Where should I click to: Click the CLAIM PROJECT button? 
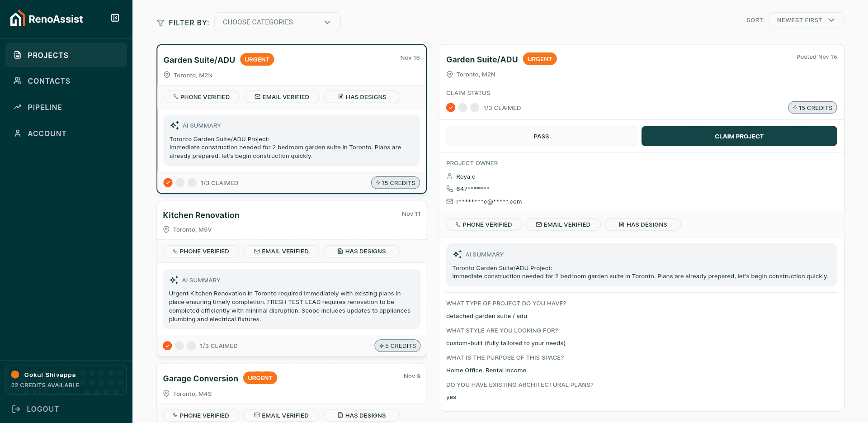739,136
